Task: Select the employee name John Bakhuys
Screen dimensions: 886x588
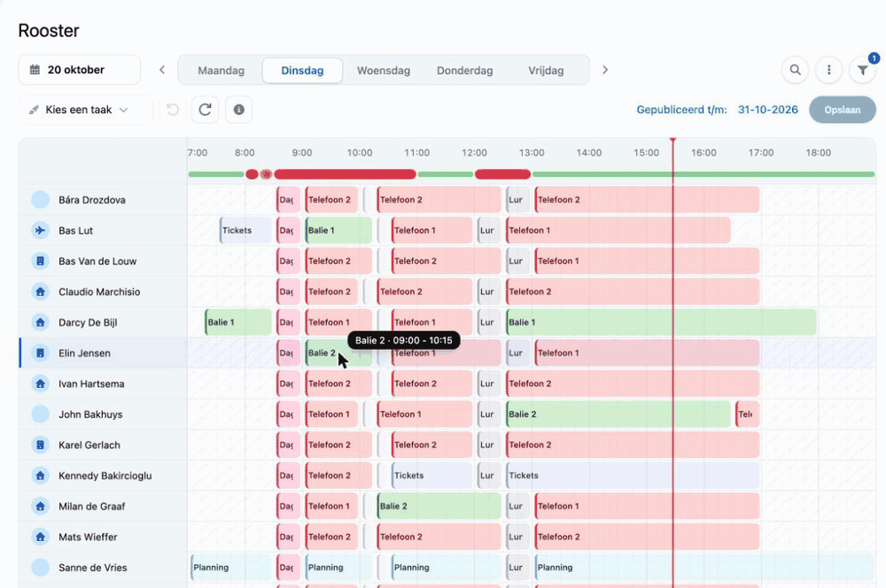Action: 90,414
